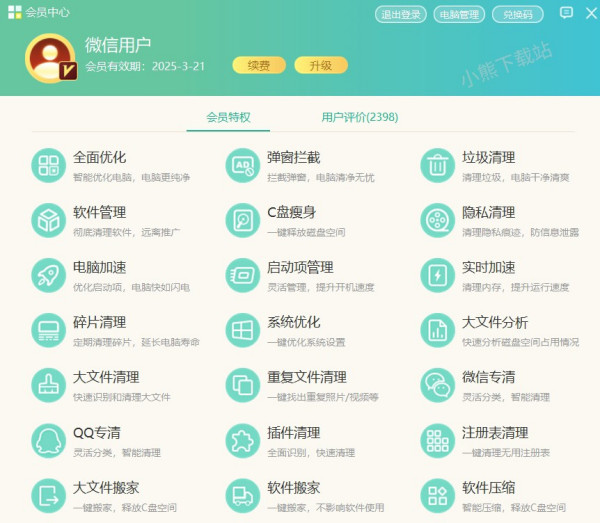Click the 碎片清理 title text
This screenshot has width=600, height=523.
(x=99, y=322)
